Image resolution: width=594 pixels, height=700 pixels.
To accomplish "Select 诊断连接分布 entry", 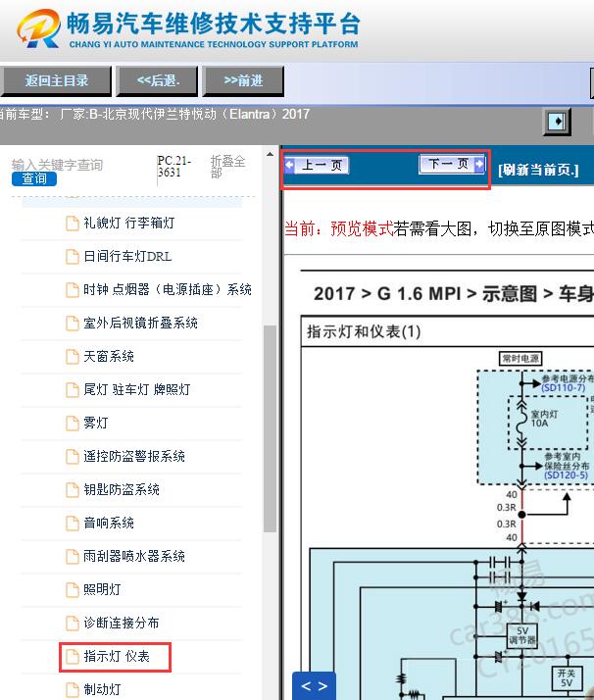I will (121, 623).
